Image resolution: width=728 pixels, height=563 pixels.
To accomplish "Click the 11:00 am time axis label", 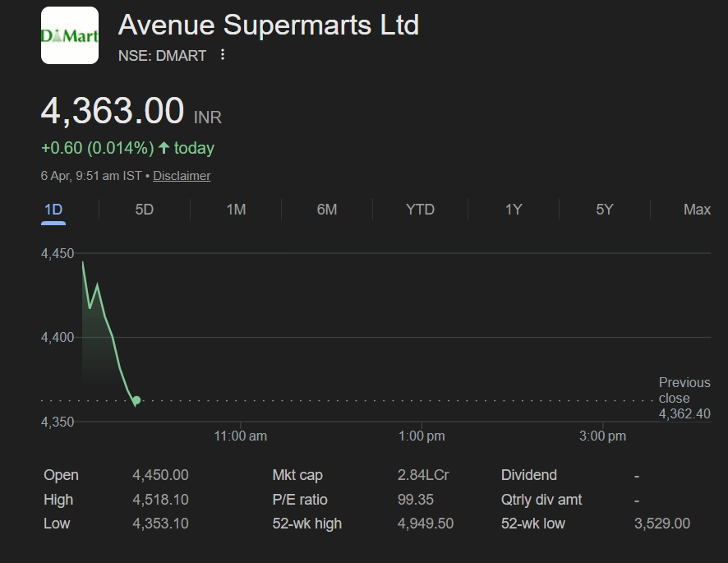I will tap(241, 436).
